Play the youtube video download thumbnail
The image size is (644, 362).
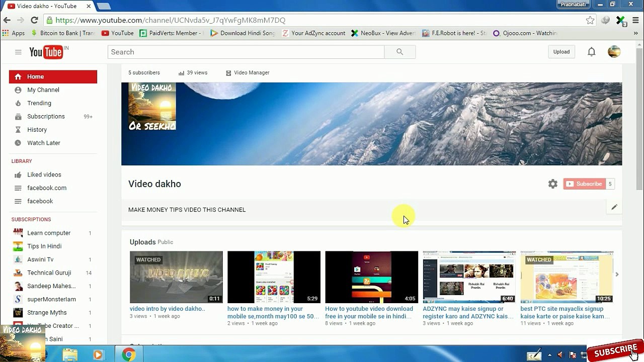371,277
